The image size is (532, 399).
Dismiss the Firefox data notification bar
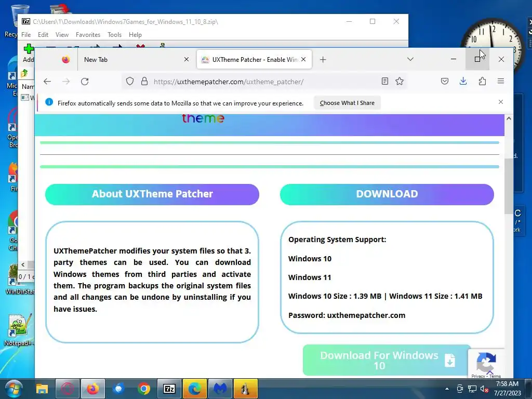(501, 102)
